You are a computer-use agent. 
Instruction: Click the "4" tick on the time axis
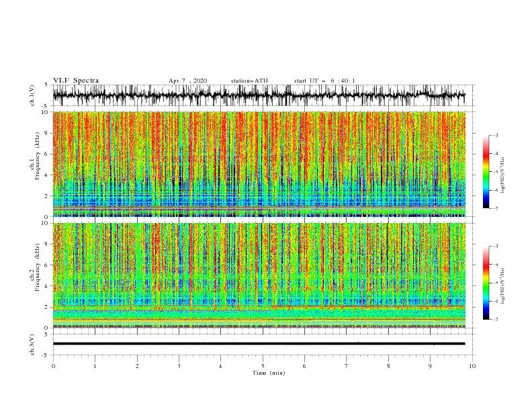tap(220, 366)
